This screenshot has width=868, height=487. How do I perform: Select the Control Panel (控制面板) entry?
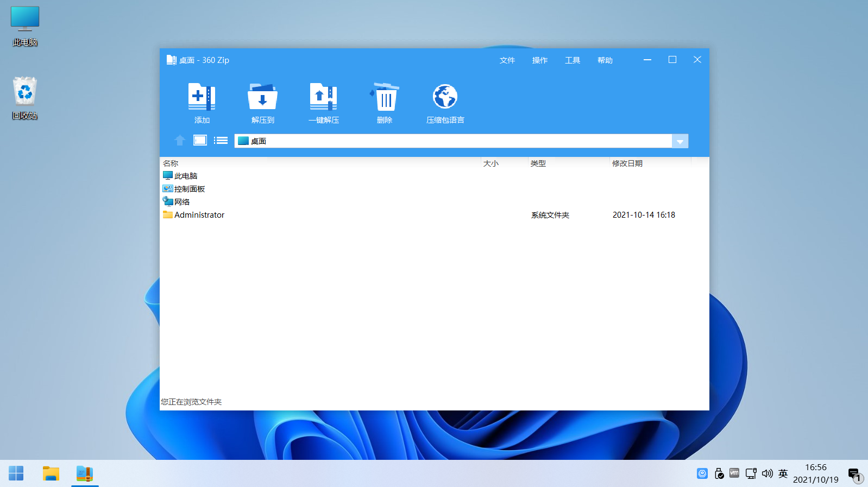(x=189, y=189)
